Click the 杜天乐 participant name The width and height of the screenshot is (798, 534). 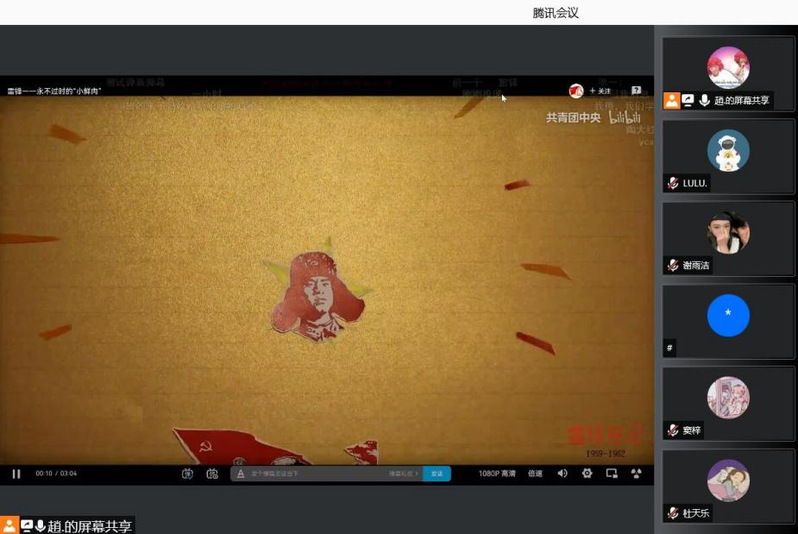[x=696, y=513]
